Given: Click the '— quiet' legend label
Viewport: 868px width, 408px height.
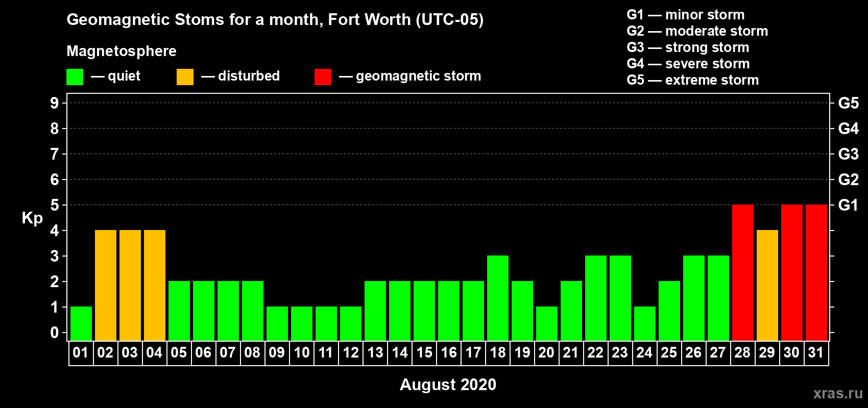Looking at the screenshot, I should click(115, 76).
